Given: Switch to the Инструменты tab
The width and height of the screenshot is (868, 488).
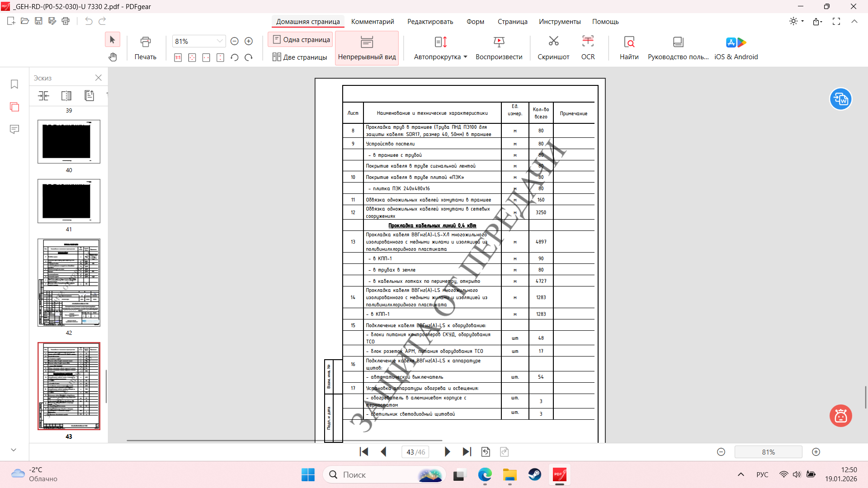Looking at the screenshot, I should pos(559,22).
